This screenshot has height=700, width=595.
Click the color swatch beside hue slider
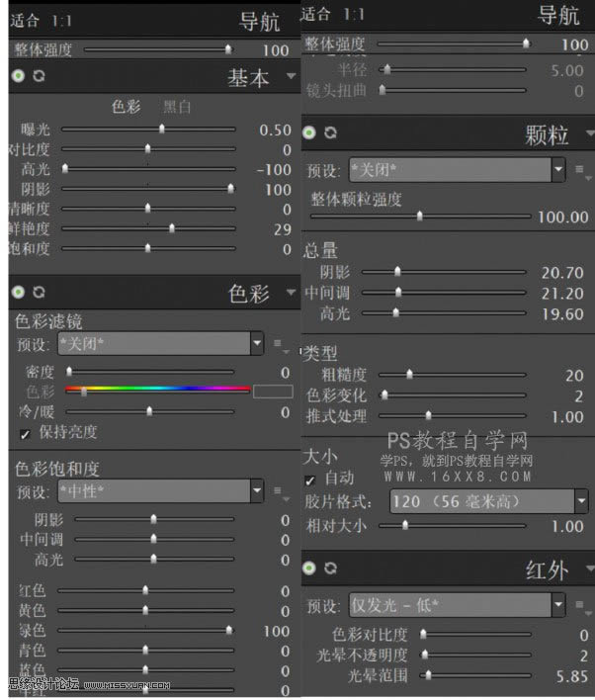273,391
